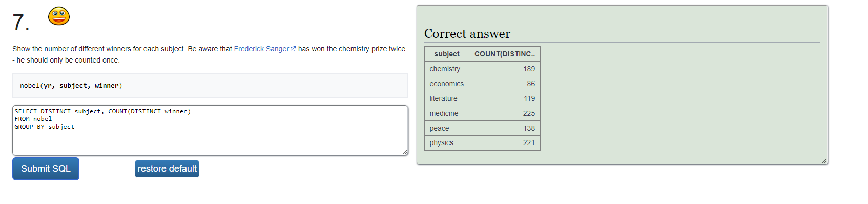Image resolution: width=868 pixels, height=204 pixels.
Task: Select the economics row in the results
Action: click(482, 84)
